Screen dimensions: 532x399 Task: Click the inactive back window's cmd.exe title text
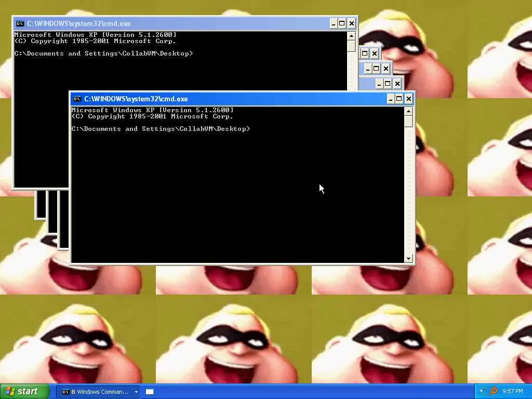click(x=79, y=24)
